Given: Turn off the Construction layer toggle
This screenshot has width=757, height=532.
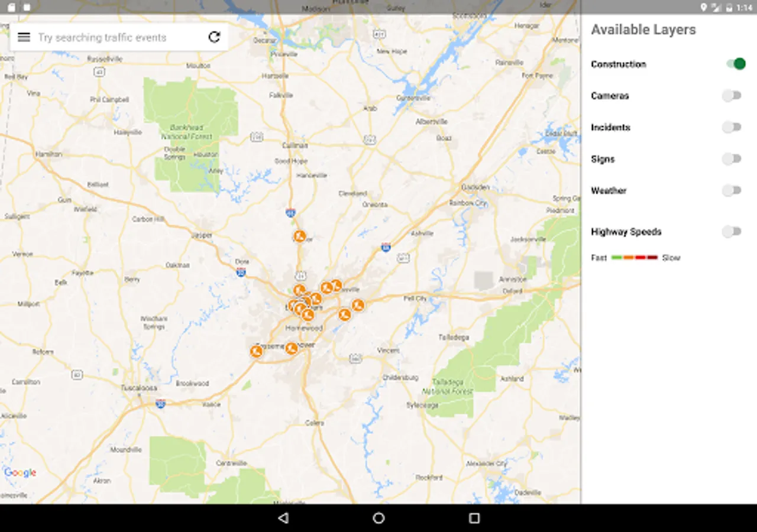Looking at the screenshot, I should 736,64.
